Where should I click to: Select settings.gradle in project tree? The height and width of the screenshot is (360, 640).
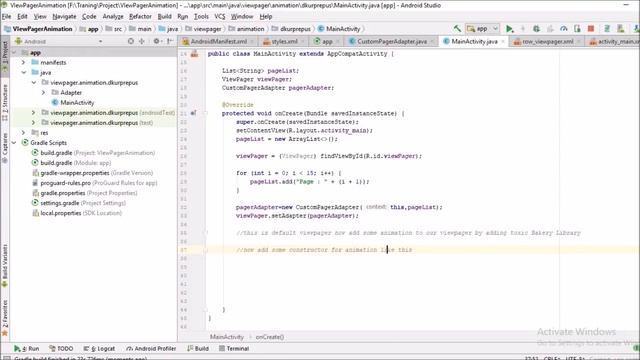click(x=83, y=203)
